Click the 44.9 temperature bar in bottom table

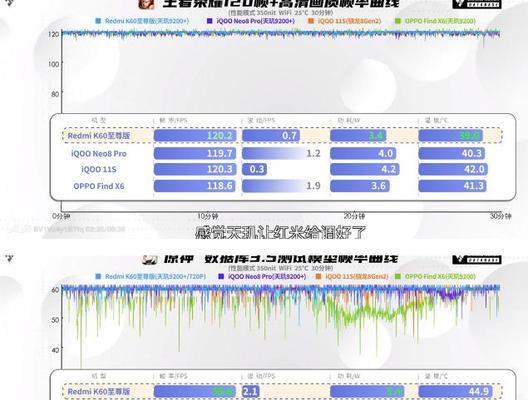click(x=456, y=391)
